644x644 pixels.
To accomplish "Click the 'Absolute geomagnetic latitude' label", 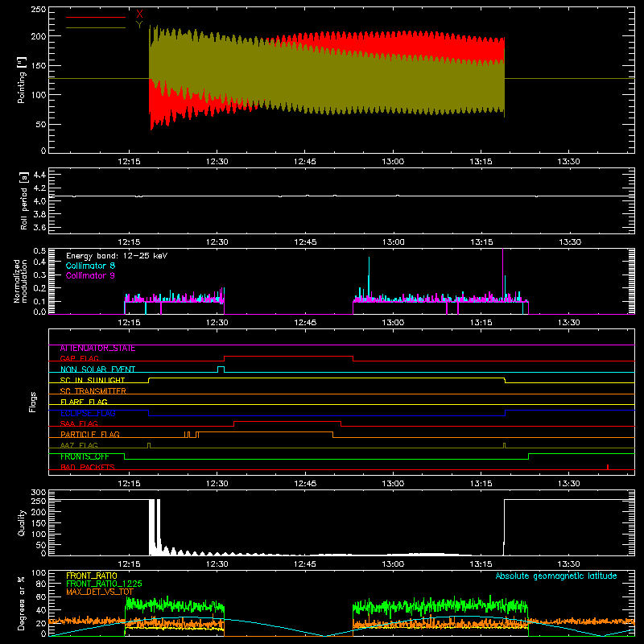I will pos(556,576).
